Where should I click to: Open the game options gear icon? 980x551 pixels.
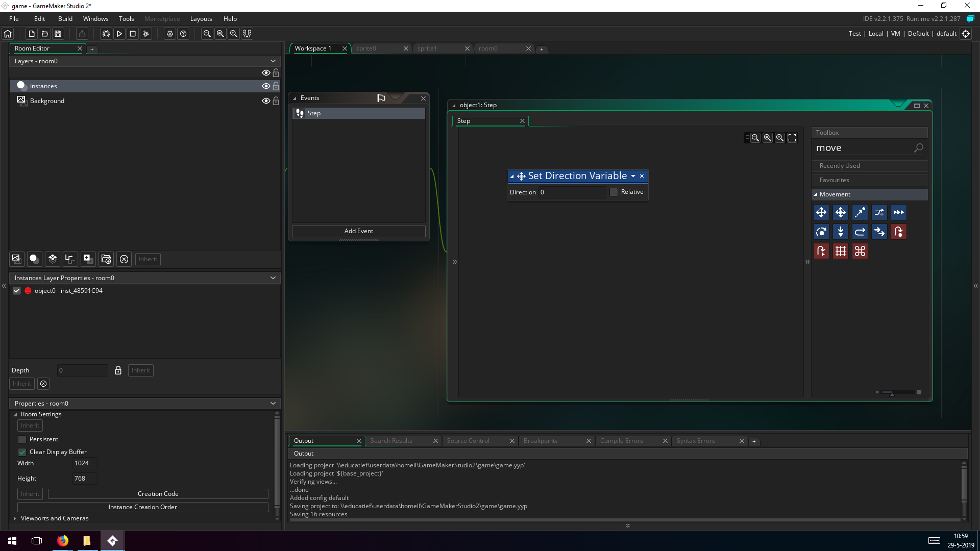click(x=170, y=34)
